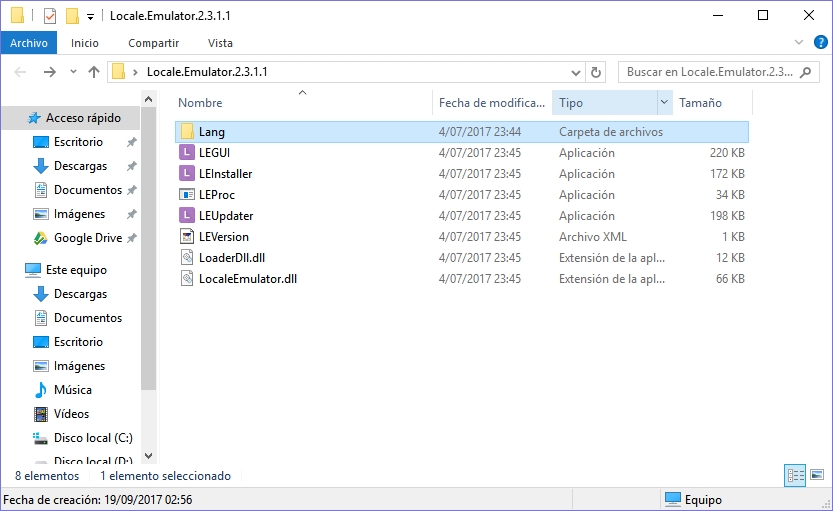833x511 pixels.
Task: Expand the address path chevron
Action: coord(135,72)
